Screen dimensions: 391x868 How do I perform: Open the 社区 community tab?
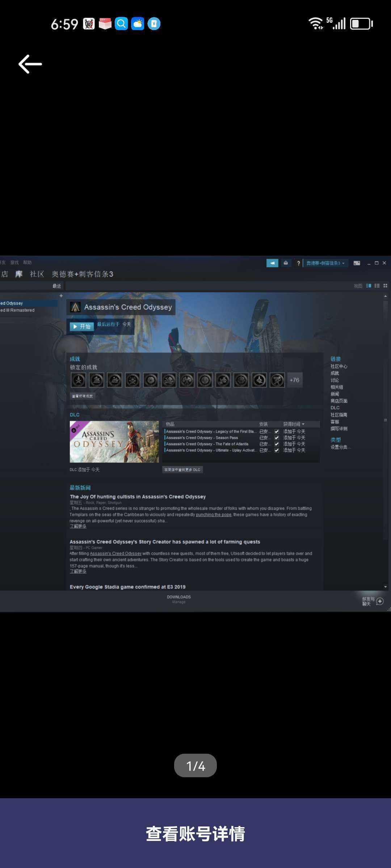pos(37,274)
